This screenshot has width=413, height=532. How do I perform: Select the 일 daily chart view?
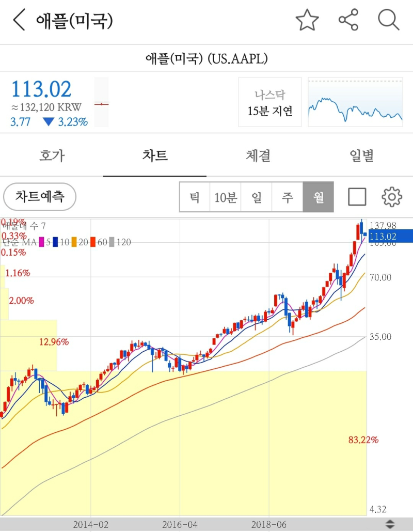(x=257, y=197)
